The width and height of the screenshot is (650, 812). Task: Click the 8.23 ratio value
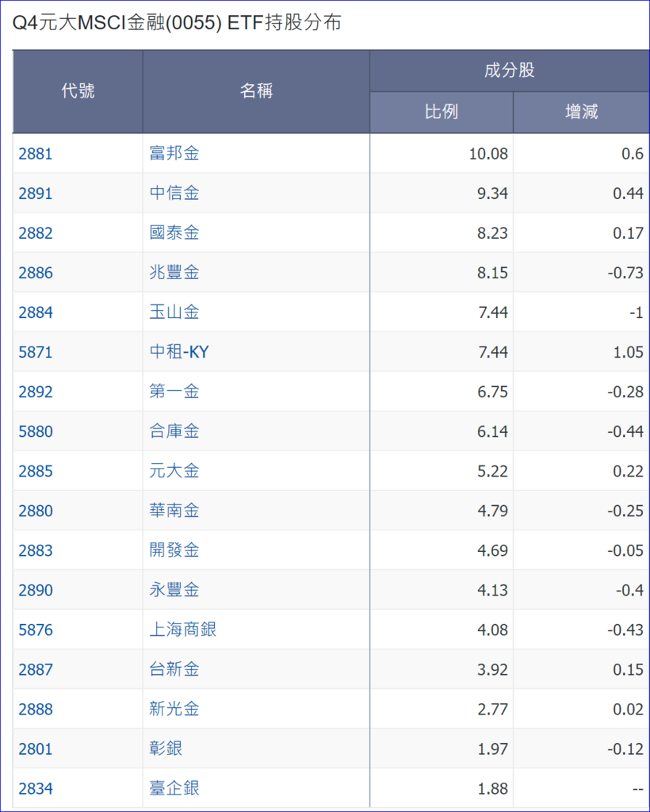493,234
